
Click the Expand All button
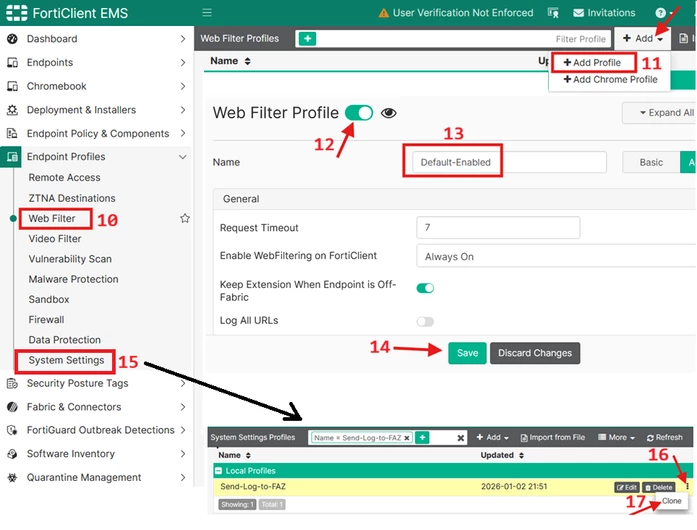(660, 113)
